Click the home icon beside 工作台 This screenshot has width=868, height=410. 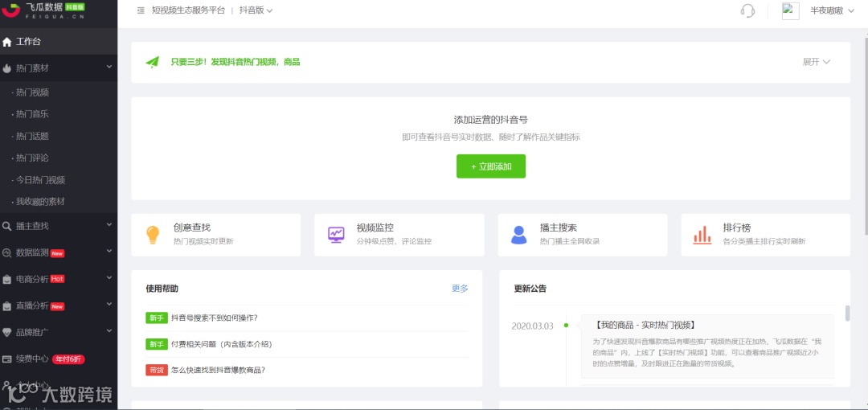point(7,42)
